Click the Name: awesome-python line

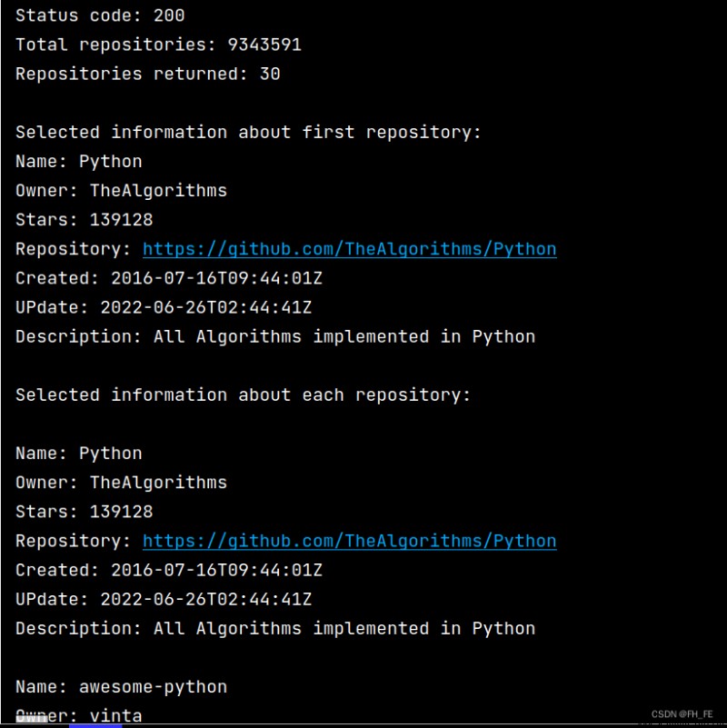121,687
